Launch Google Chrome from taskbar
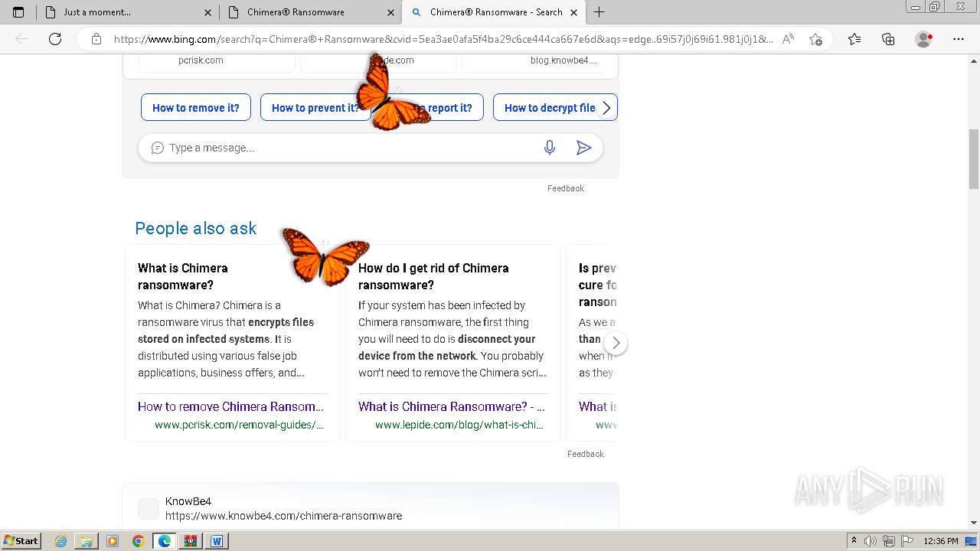980x551 pixels. (139, 541)
